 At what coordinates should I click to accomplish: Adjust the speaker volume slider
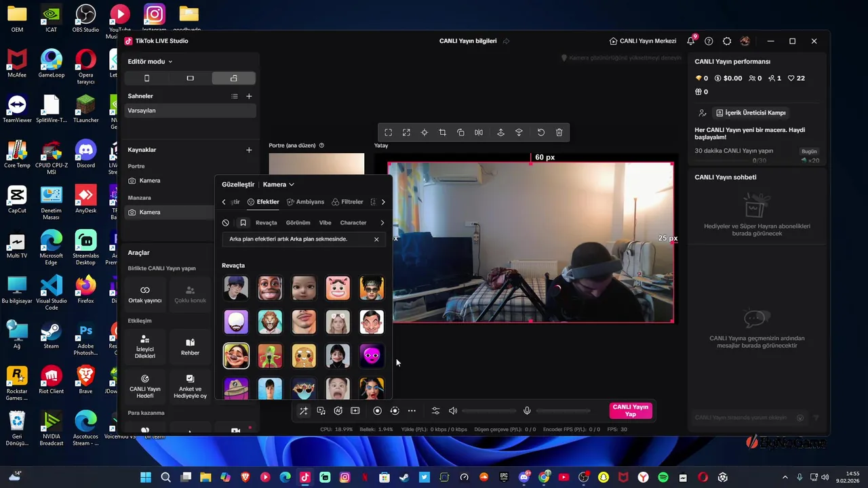(489, 411)
